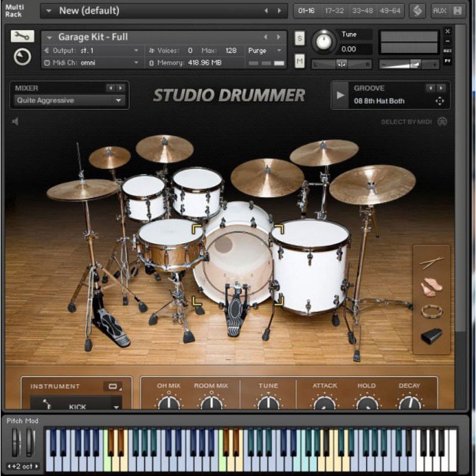Click the Voices icon in the instrument header

tap(151, 51)
